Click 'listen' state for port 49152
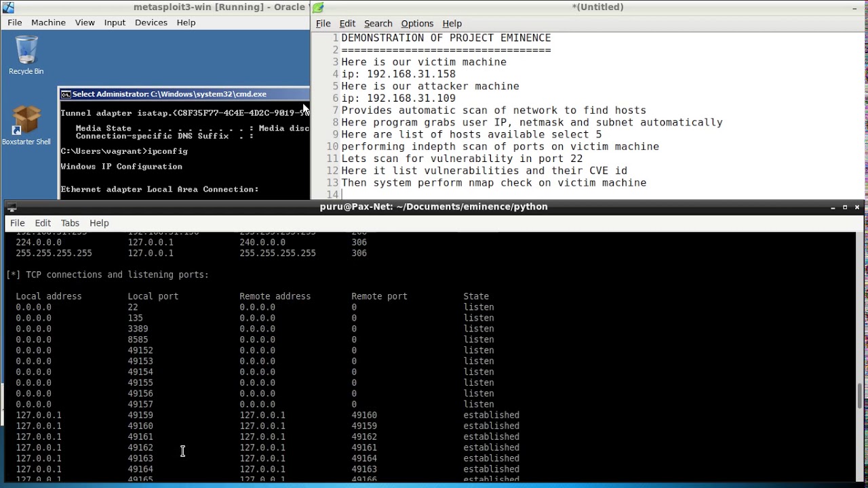The width and height of the screenshot is (868, 488). [x=478, y=350]
